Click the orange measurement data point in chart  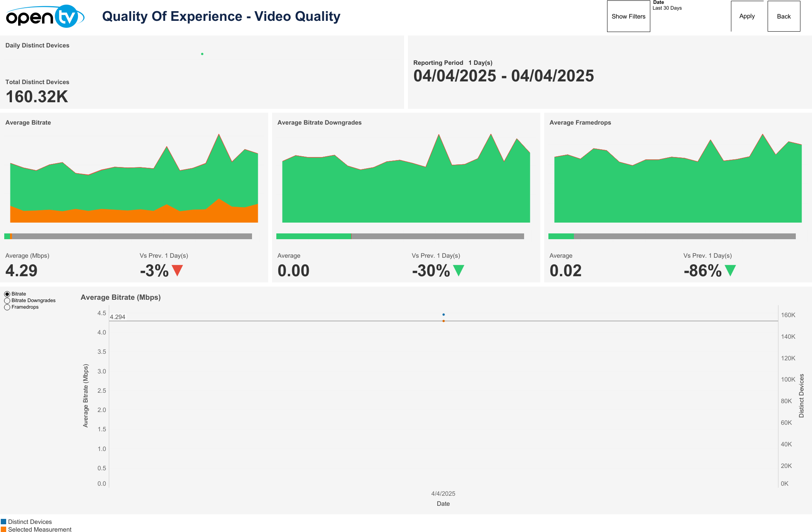[x=443, y=321]
